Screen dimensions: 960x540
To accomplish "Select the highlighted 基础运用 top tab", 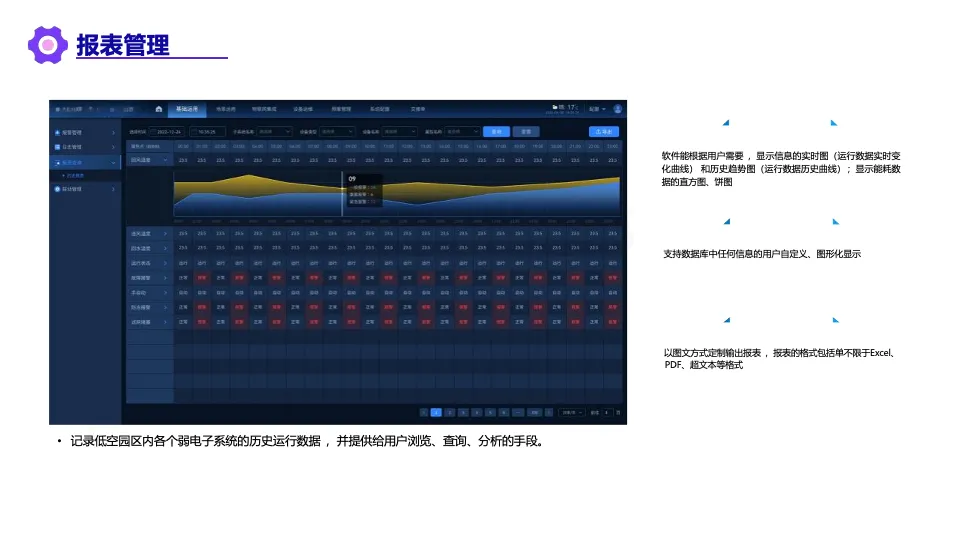I will coord(187,109).
